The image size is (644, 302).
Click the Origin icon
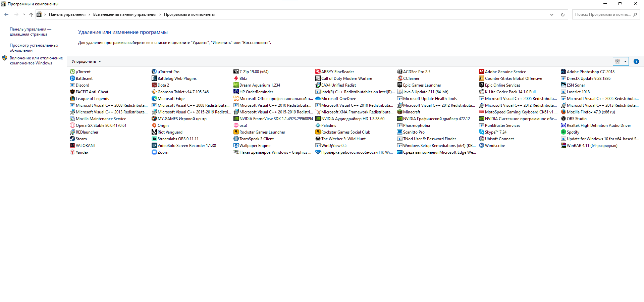(x=154, y=125)
